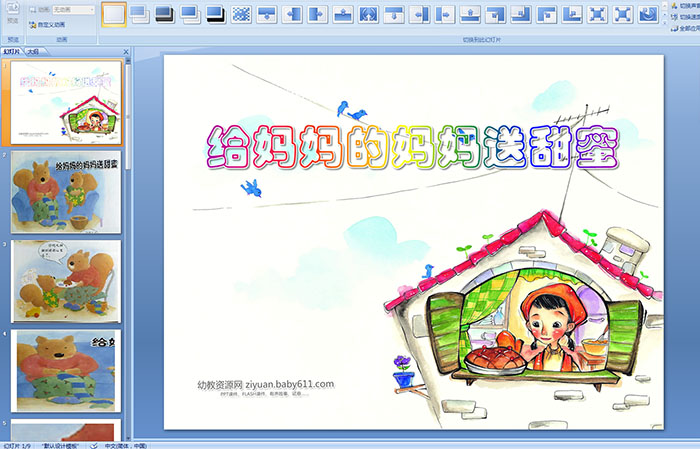Switch to the 大纲 outline tab

point(33,52)
